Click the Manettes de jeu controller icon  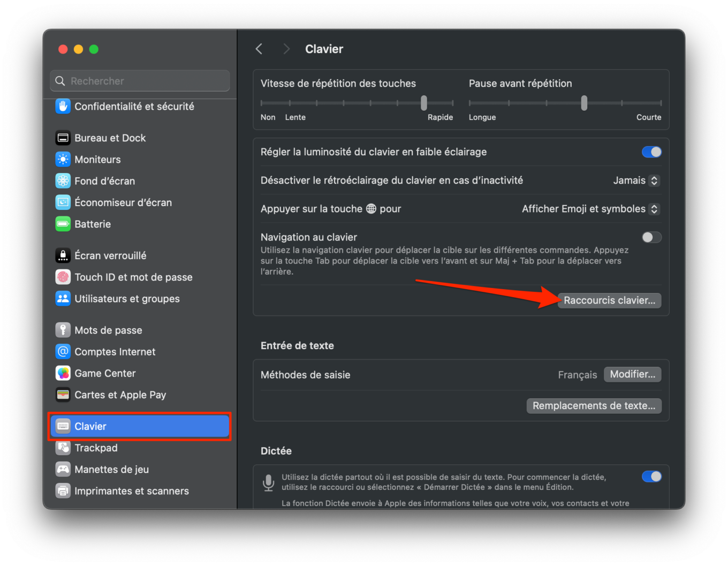click(x=63, y=470)
